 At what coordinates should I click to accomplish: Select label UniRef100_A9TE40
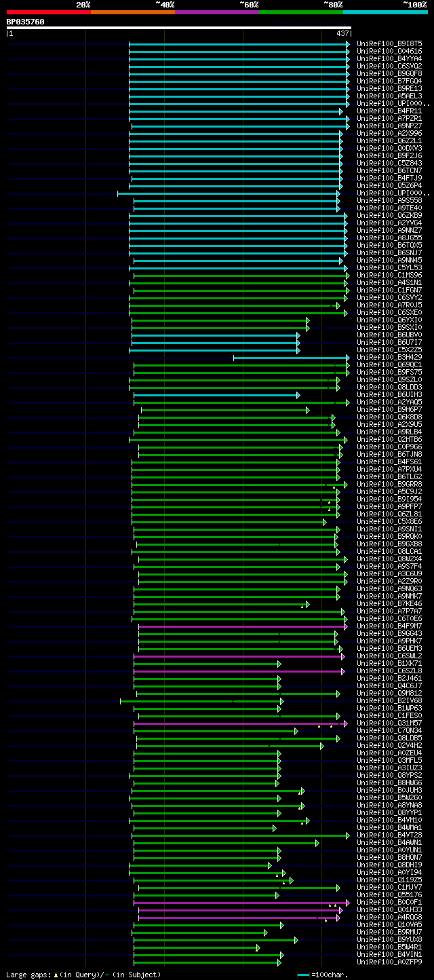389,208
